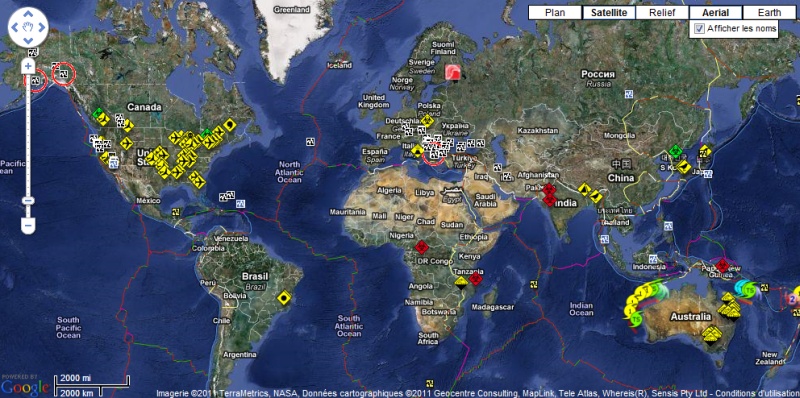Click the zoom slider handle

(x=28, y=201)
